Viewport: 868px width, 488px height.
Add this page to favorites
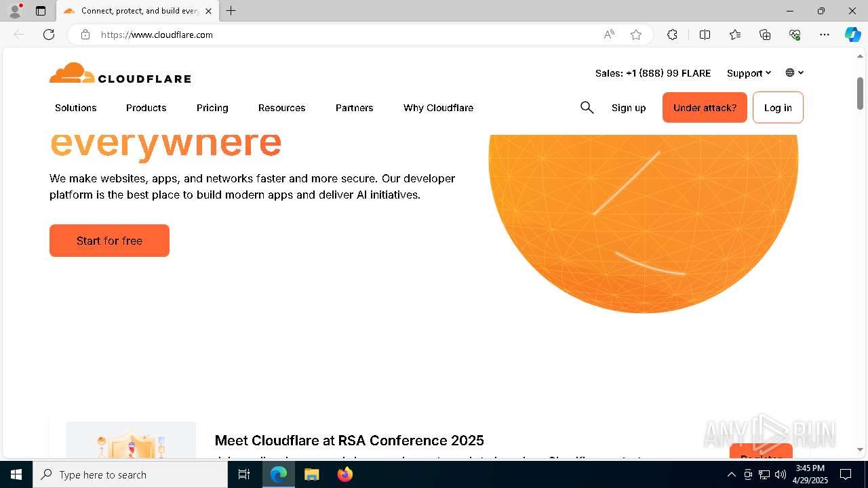636,35
